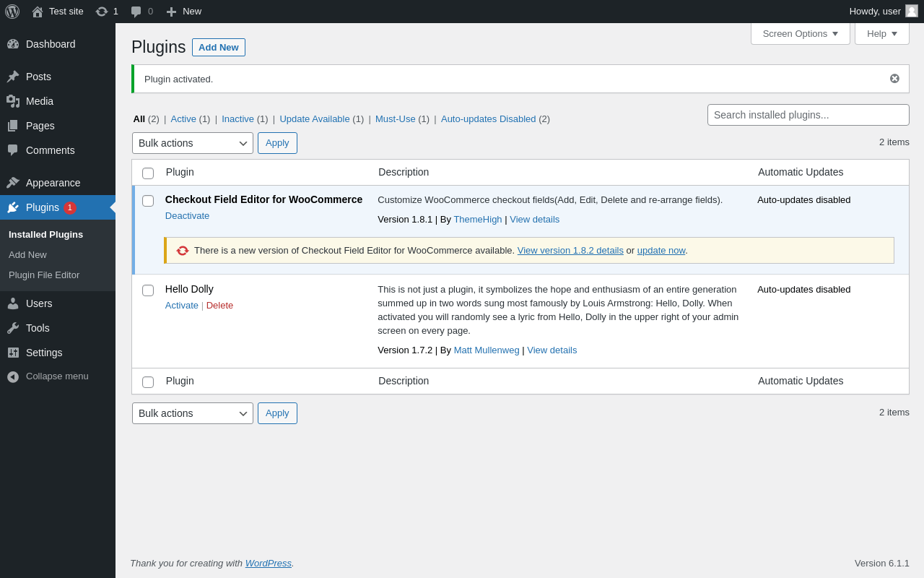This screenshot has width=924, height=578.
Task: Toggle the select-all checkbox in table header
Action: pos(148,173)
